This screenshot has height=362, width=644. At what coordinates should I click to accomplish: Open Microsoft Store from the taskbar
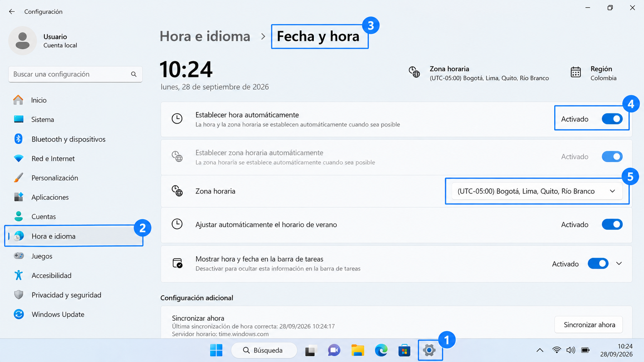404,350
